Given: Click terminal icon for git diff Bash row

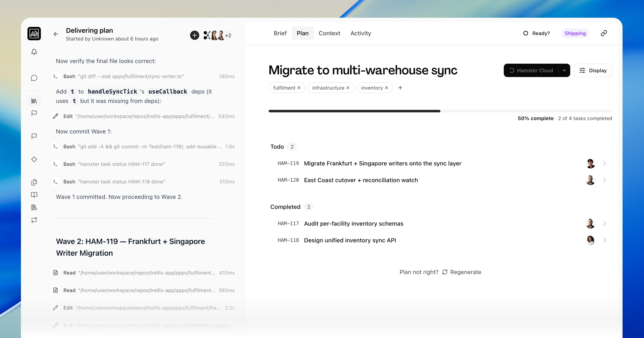Looking at the screenshot, I should pyautogui.click(x=55, y=76).
